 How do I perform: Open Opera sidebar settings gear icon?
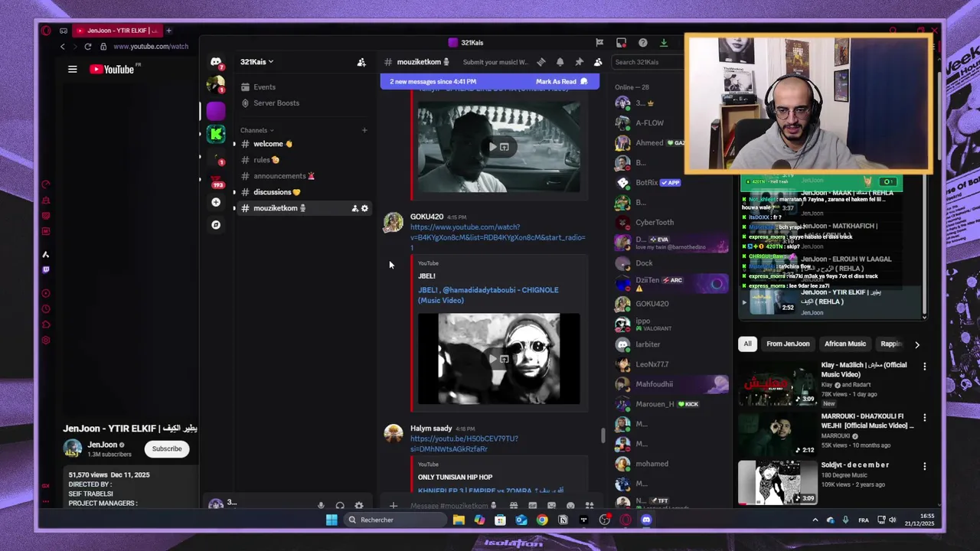[46, 341]
